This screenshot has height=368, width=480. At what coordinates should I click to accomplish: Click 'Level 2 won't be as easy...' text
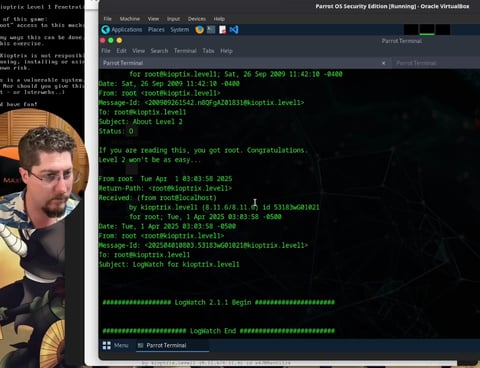[150, 160]
